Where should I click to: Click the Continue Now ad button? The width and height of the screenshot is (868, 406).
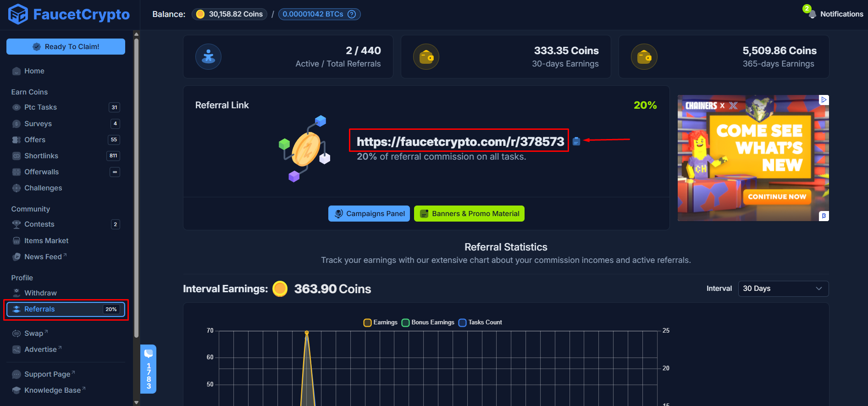(777, 197)
